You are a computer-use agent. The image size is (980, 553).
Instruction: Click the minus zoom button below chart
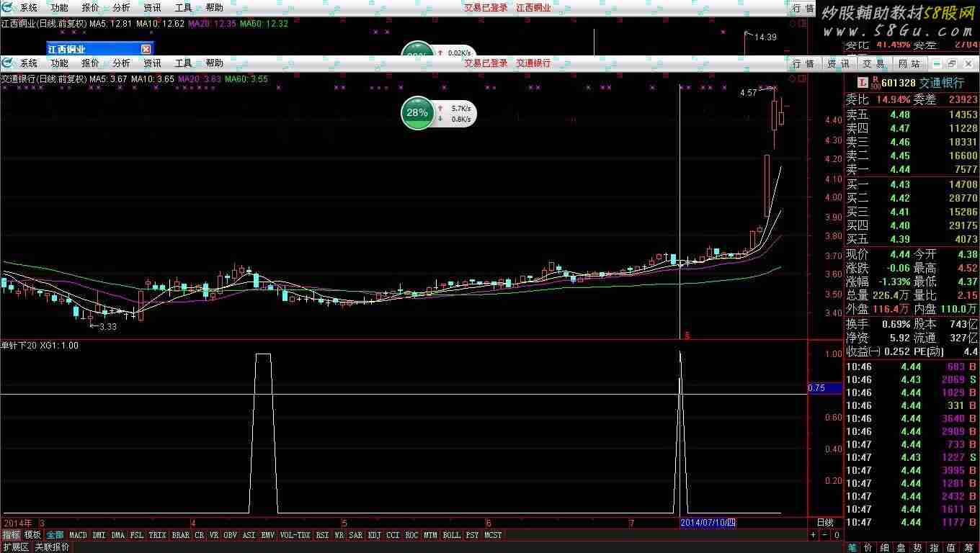tap(825, 535)
